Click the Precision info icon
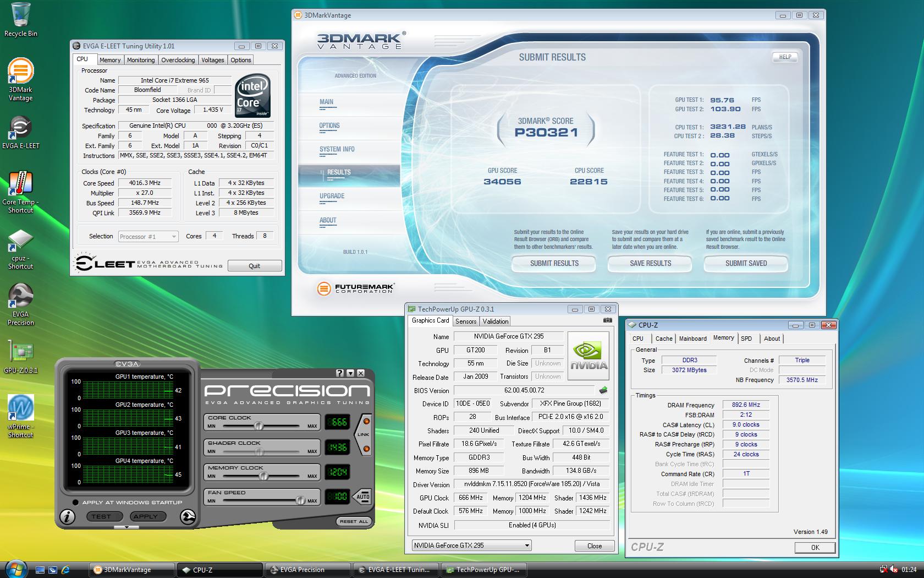The height and width of the screenshot is (578, 924). pos(68,516)
